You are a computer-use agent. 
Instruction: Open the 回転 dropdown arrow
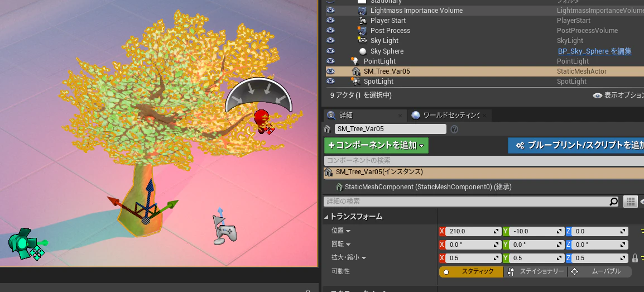(348, 245)
